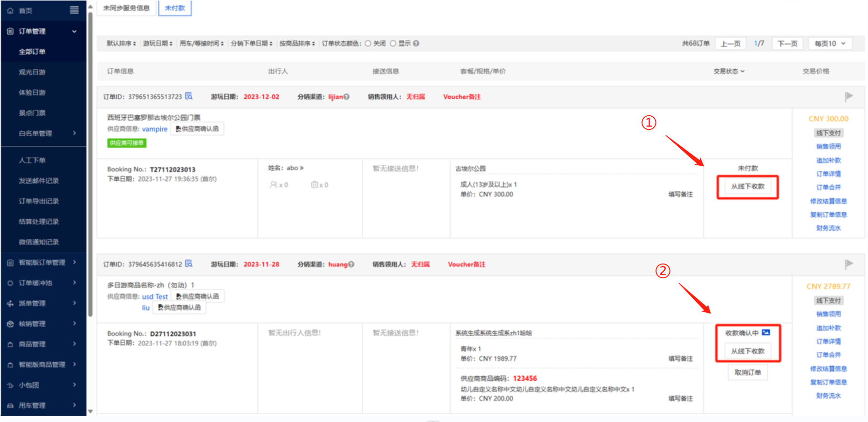Screen dimensions: 868x422
Task: Click 从线下收款 button for the first order
Action: pos(747,187)
